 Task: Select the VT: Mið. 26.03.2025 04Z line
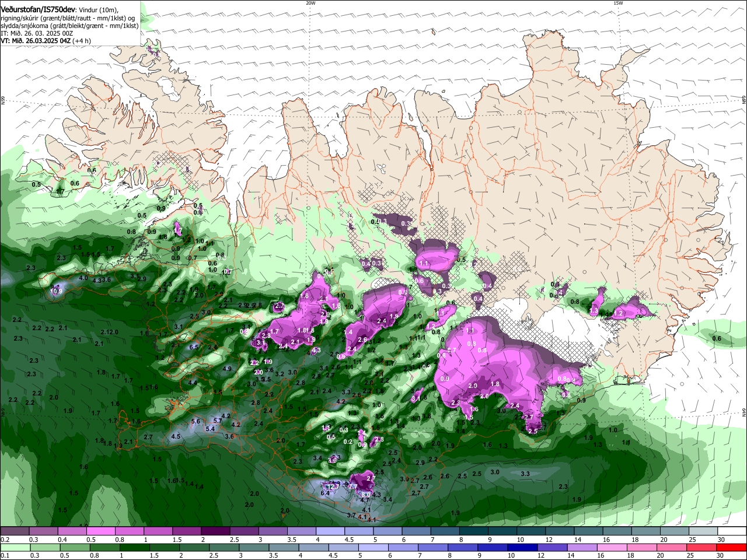coord(36,41)
